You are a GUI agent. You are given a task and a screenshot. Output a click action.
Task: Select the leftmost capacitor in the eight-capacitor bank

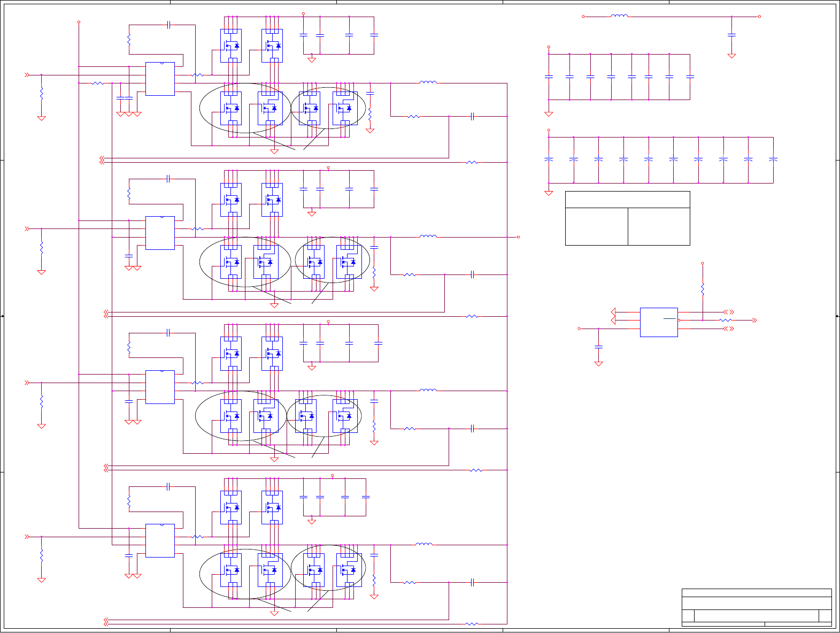pyautogui.click(x=549, y=77)
